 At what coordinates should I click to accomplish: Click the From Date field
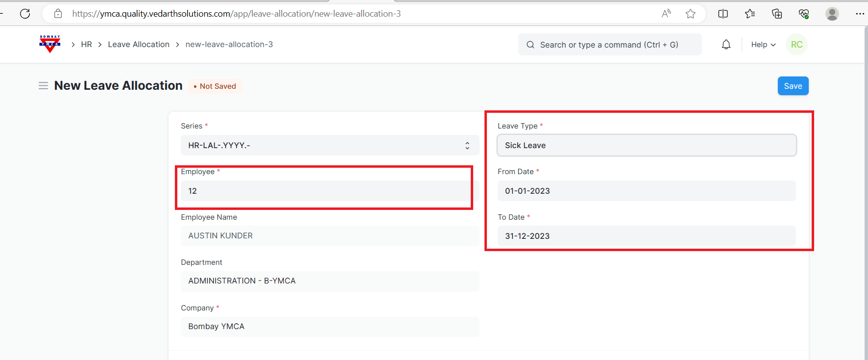click(647, 191)
